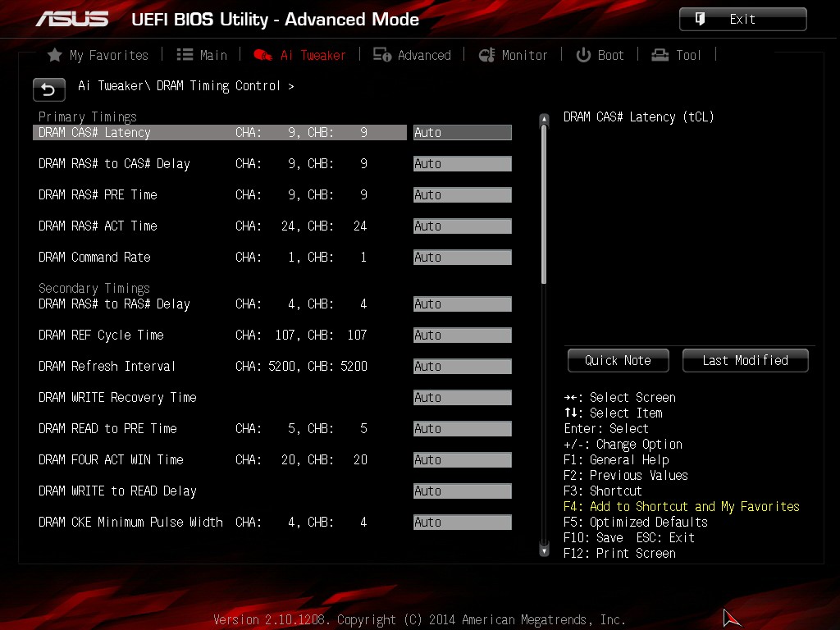Click the DRAM CAS# Latency label
The image size is (840, 630).
(x=94, y=132)
